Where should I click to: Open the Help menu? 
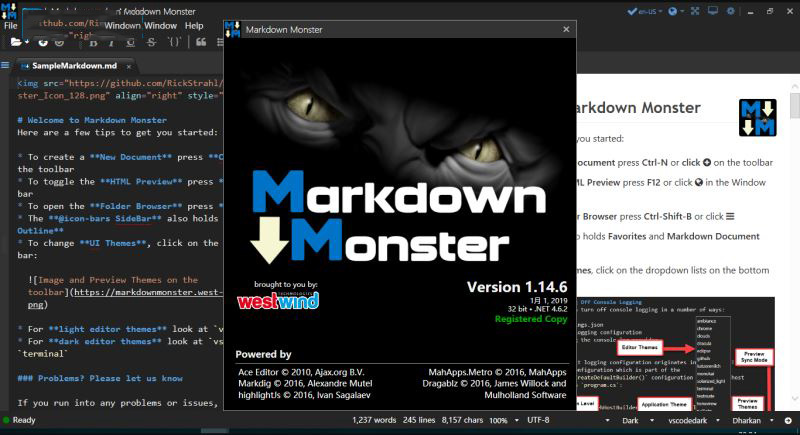(x=193, y=25)
